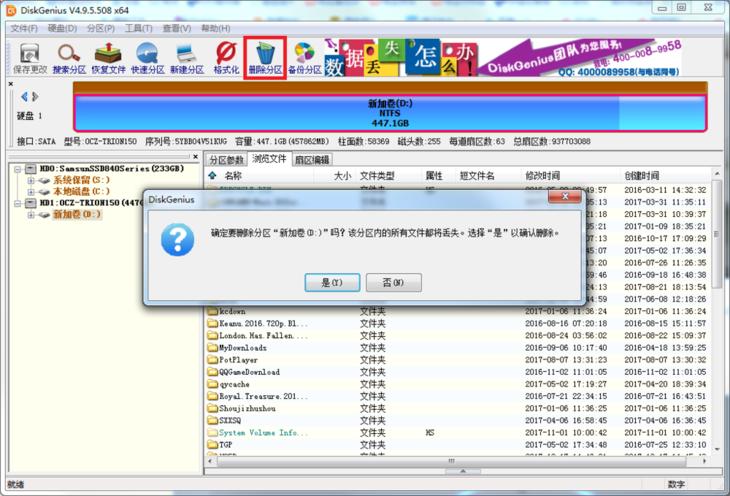This screenshot has height=496, width=730.
Task: Select the kcdown folder icon
Action: click(x=213, y=311)
